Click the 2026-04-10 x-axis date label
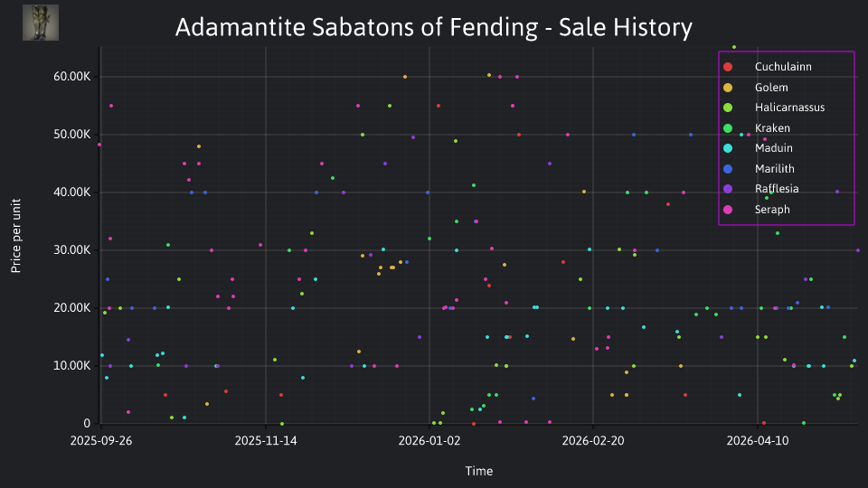 [758, 441]
